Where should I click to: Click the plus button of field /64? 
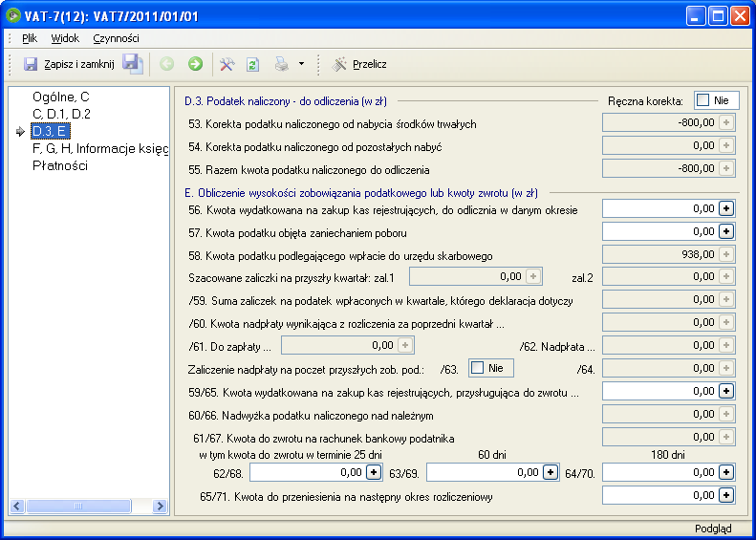726,368
